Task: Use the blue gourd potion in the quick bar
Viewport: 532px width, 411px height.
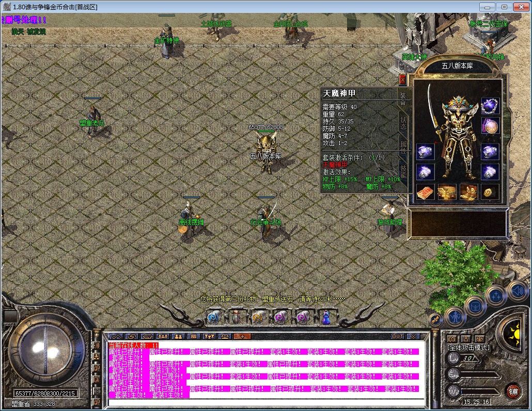Action: point(325,318)
